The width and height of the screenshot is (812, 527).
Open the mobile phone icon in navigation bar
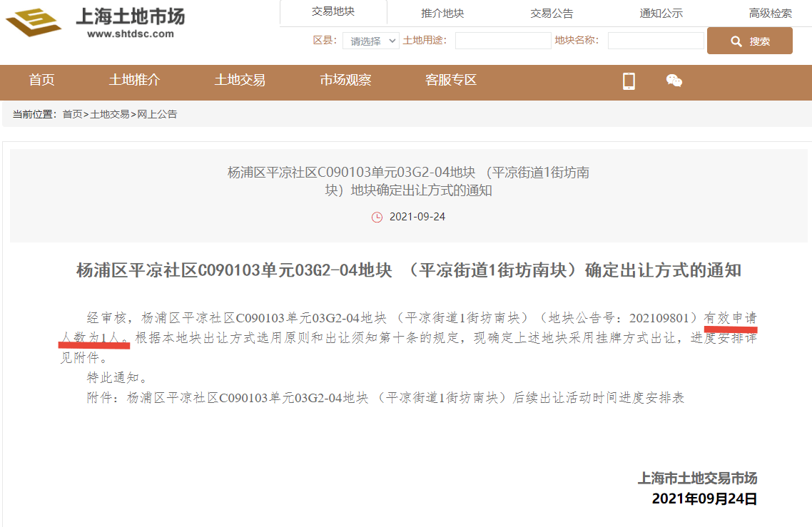[x=629, y=81]
